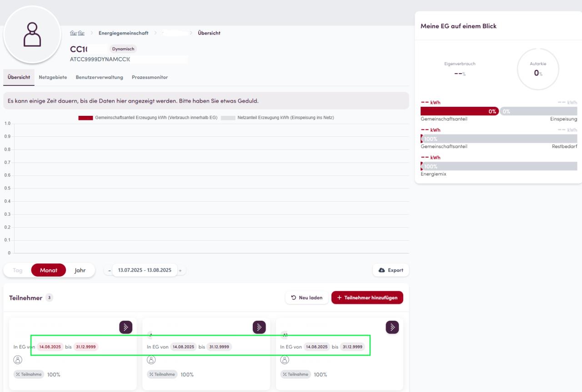The width and height of the screenshot is (582, 392).
Task: Open first participant card's purple arrow icon
Action: 125,327
